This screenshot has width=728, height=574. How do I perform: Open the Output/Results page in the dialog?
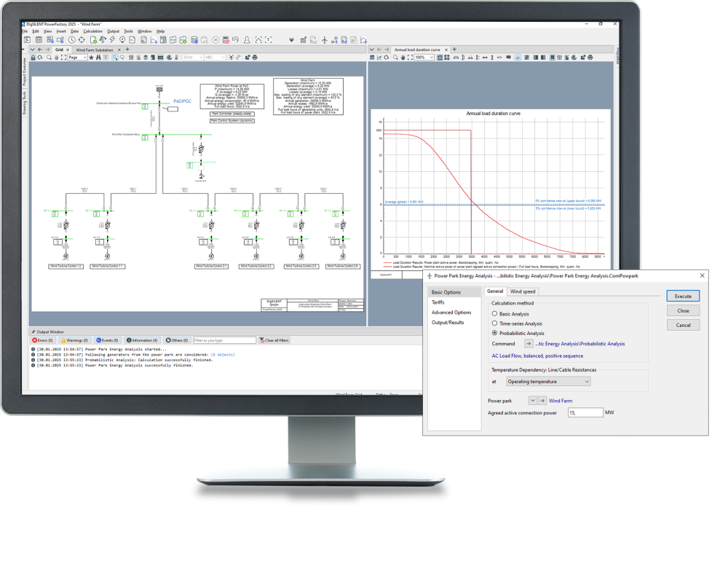[x=448, y=322]
